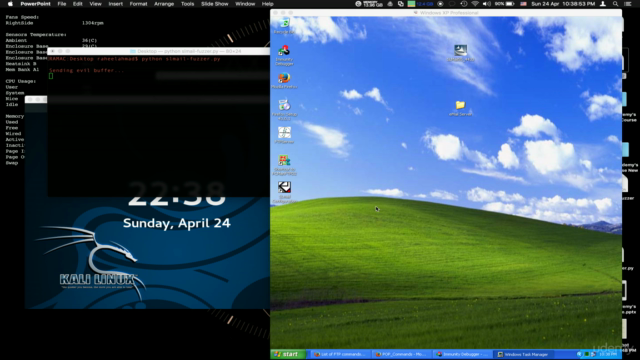This screenshot has width=640, height=360.
Task: Select the PCManFTPD shortcut icon
Action: coord(284,164)
